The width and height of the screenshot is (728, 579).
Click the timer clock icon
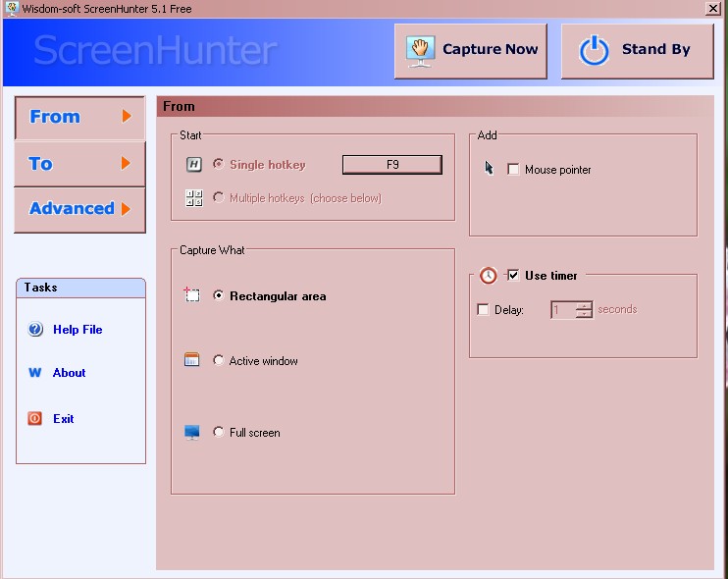coord(488,276)
